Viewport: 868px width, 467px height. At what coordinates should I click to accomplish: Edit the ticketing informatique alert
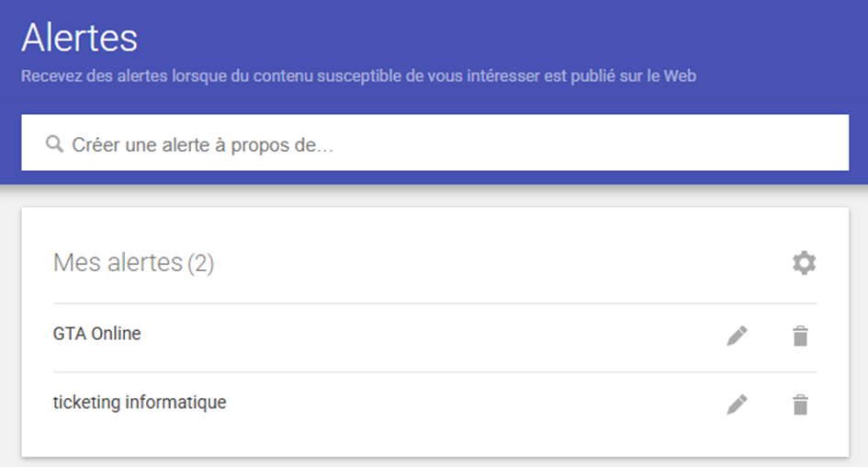737,404
